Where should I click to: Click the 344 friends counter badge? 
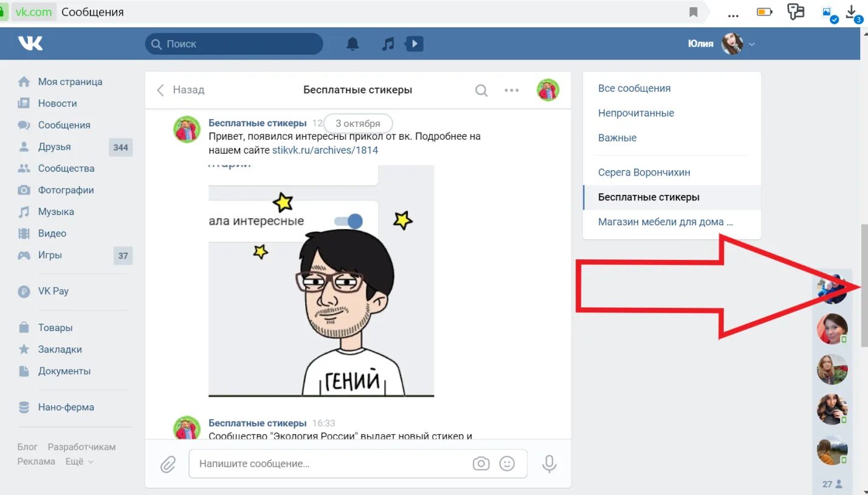tap(120, 148)
